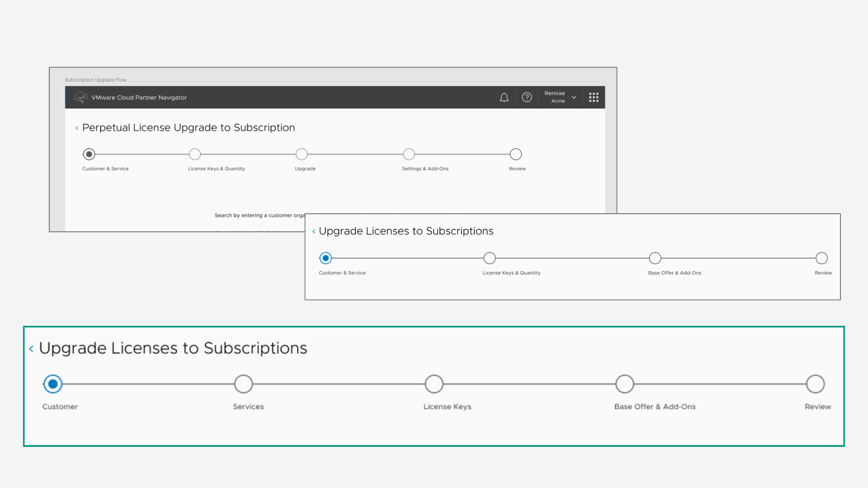Click License Keys & Quantity circle in top wizard
Viewport: 868px width, 488px height.
pyautogui.click(x=195, y=155)
